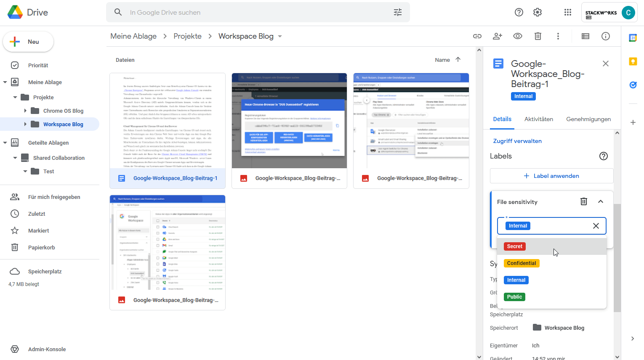This screenshot has height=360, width=644.
Task: Open the Workspace Blog breadcrumb dropdown
Action: (x=280, y=36)
